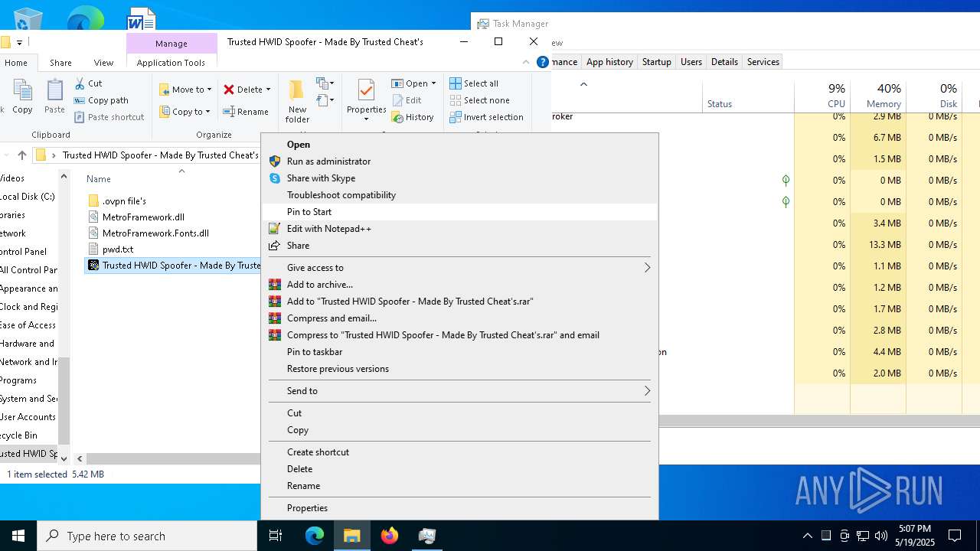Open Task Manager Users tab
This screenshot has width=980, height=551.
click(691, 62)
